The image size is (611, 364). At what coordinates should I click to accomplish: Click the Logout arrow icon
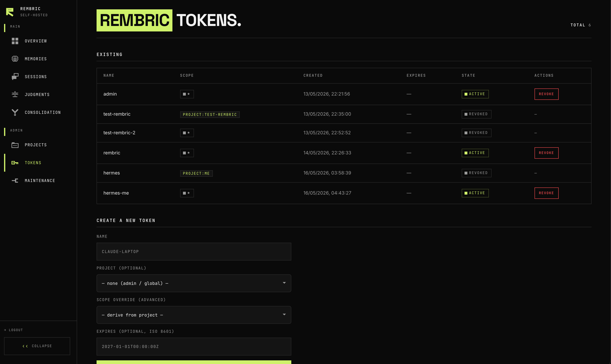click(x=5, y=330)
